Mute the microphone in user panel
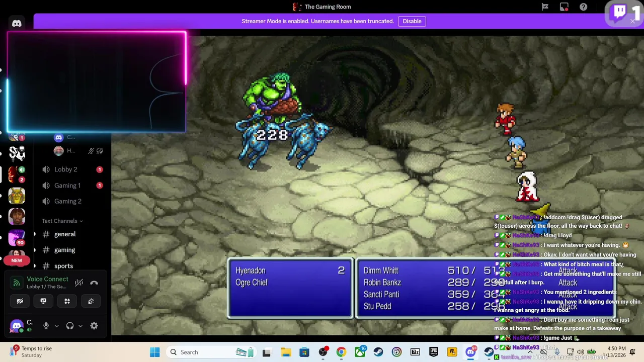The image size is (644, 362). pyautogui.click(x=46, y=326)
